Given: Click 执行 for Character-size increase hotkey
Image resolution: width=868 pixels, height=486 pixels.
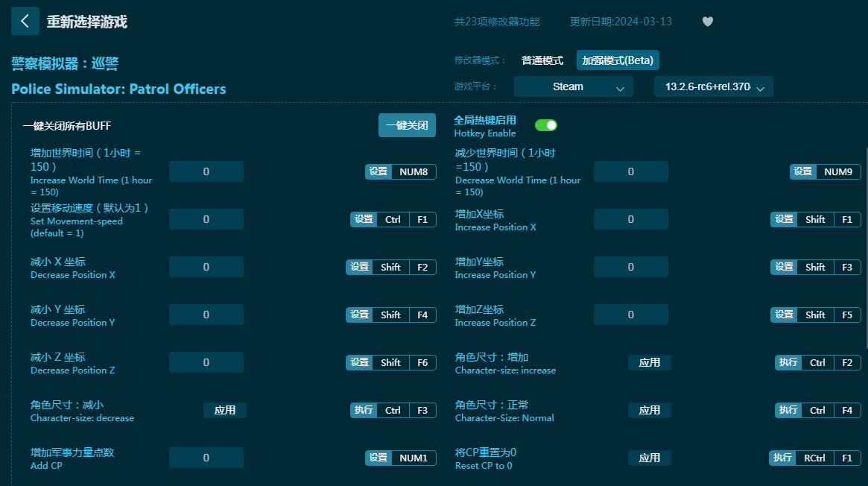Looking at the screenshot, I should (x=788, y=362).
